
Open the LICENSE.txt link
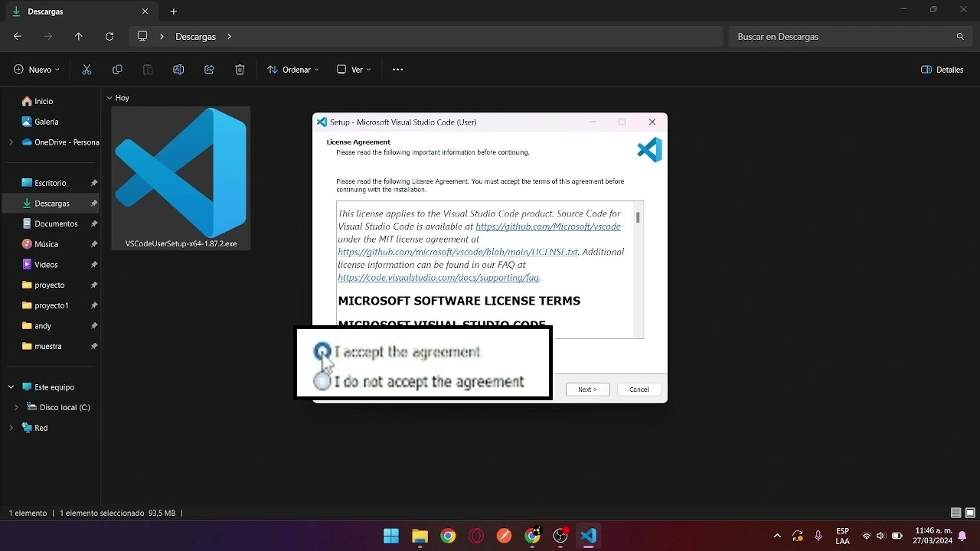458,252
